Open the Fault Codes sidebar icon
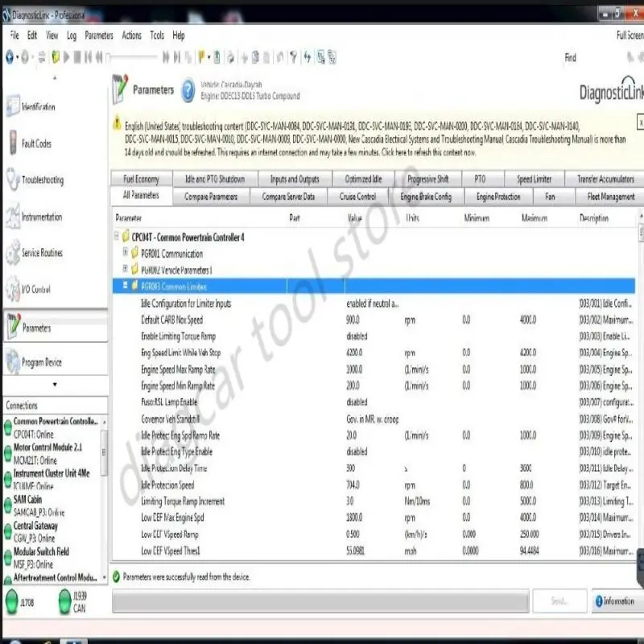The width and height of the screenshot is (644, 644). [x=13, y=142]
